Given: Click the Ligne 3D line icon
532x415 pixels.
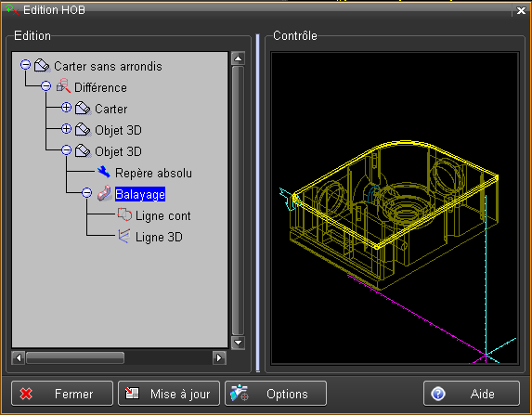Looking at the screenshot, I should (124, 236).
